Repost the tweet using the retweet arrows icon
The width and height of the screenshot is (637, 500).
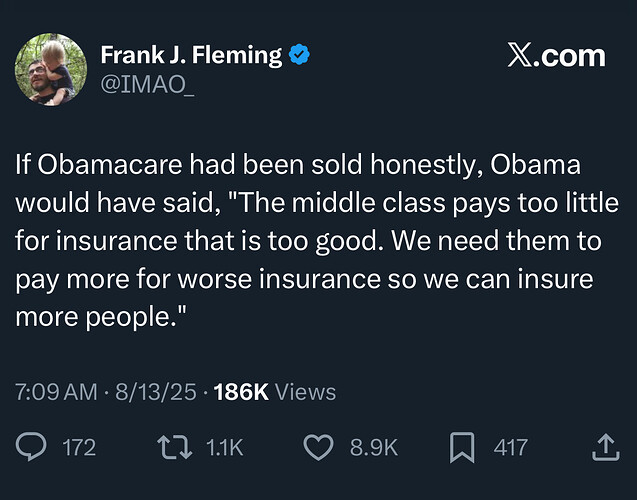click(x=174, y=448)
